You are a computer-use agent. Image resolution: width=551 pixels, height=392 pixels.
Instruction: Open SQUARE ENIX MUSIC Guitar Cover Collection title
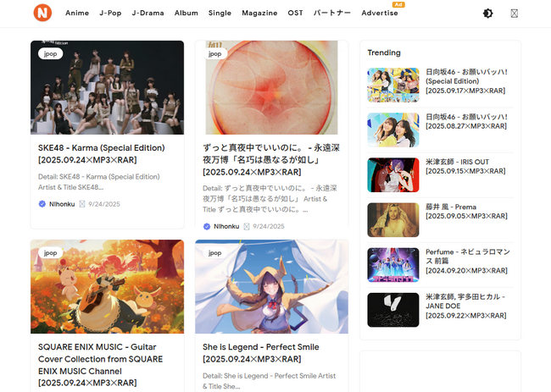coord(101,365)
